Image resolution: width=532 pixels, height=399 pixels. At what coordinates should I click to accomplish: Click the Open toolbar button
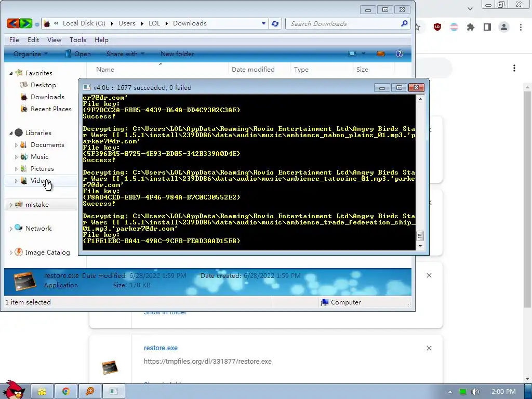coord(78,54)
